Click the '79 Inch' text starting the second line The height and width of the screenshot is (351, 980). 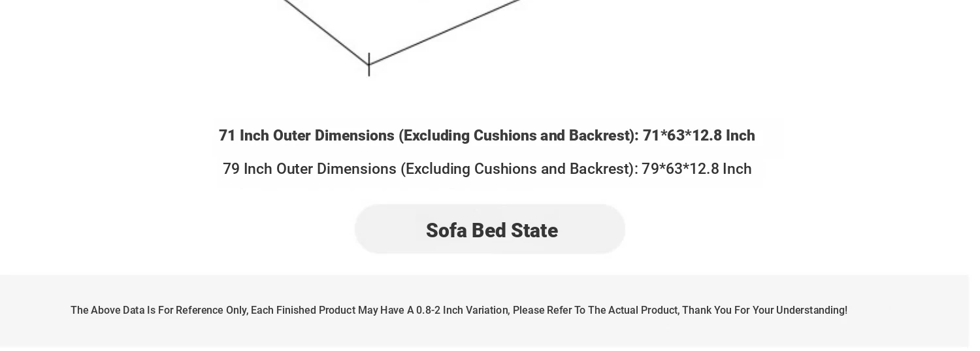248,169
